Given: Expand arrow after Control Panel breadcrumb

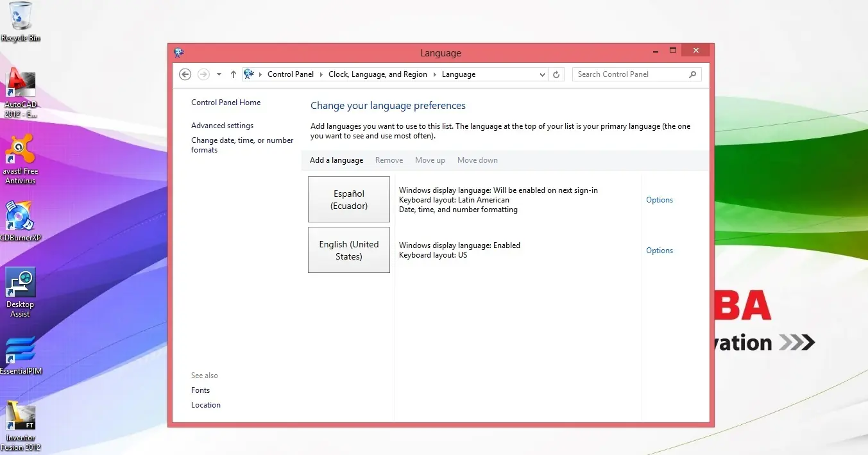Looking at the screenshot, I should pyautogui.click(x=321, y=74).
